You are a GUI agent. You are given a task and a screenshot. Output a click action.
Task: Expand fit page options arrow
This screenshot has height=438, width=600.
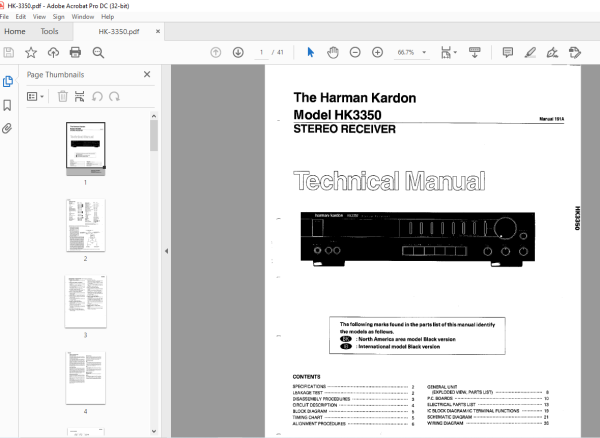(x=455, y=52)
